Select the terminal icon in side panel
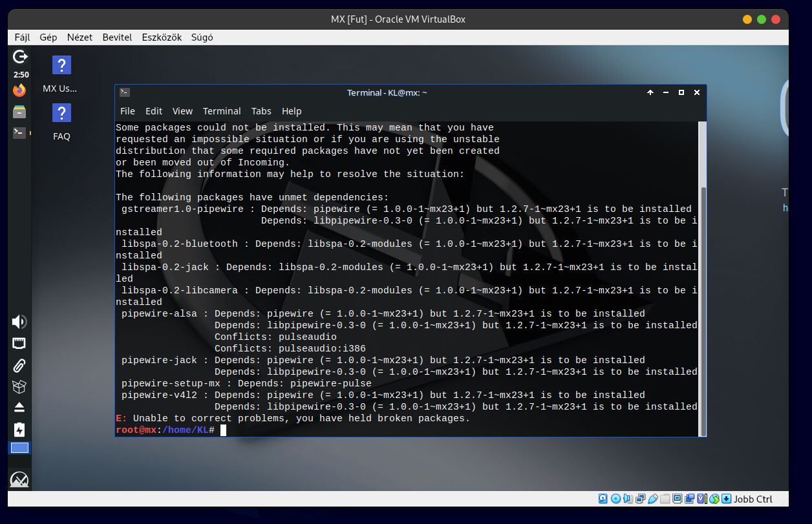The image size is (812, 524). pyautogui.click(x=19, y=132)
